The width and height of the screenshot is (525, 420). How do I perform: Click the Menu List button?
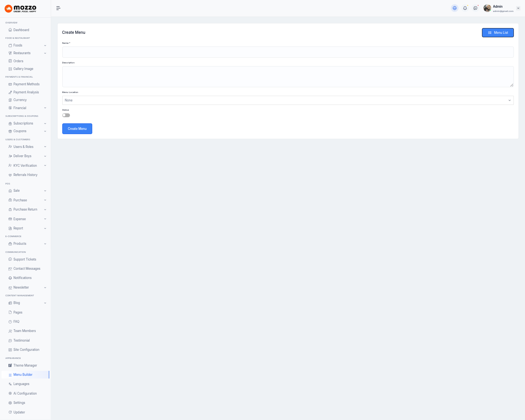[x=498, y=33]
